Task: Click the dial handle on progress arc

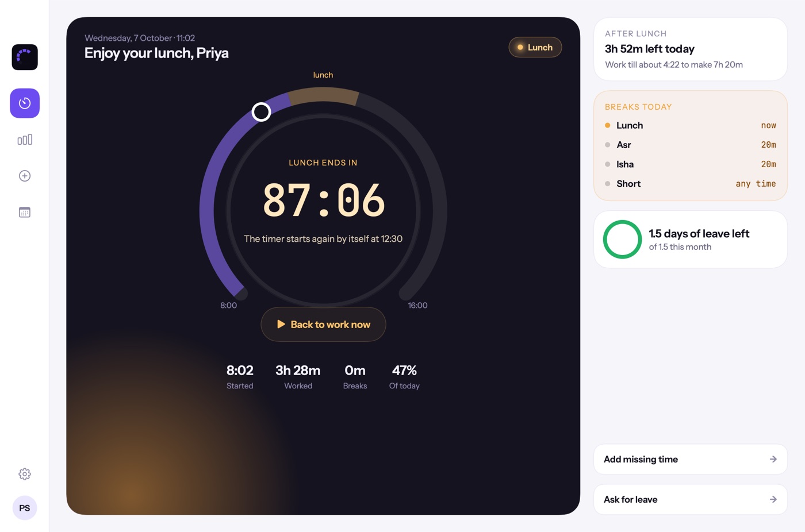Action: pos(261,111)
